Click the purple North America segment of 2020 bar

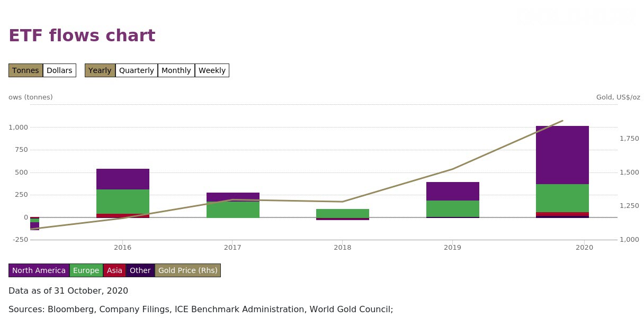562,155
